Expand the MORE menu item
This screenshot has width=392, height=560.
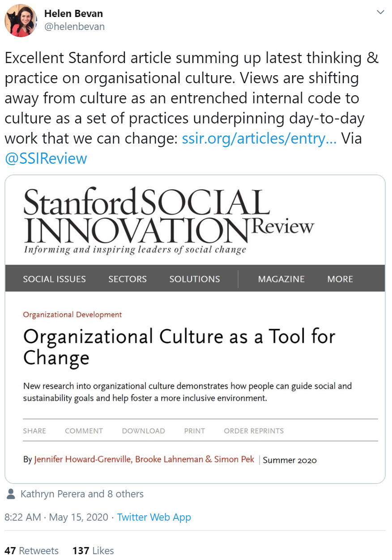click(x=340, y=279)
